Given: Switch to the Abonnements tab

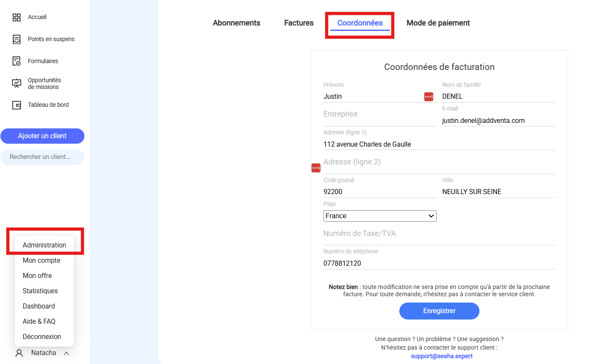Looking at the screenshot, I should [236, 23].
